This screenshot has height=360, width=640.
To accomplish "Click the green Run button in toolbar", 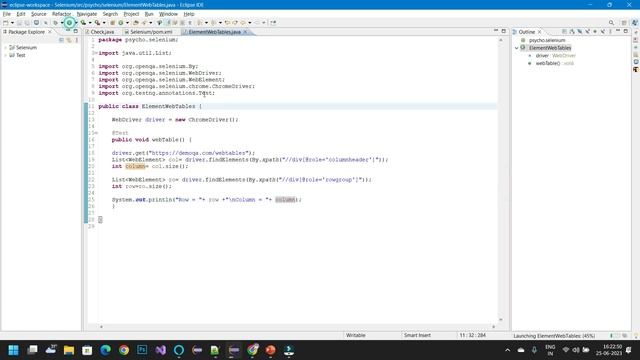I will click(x=69, y=22).
